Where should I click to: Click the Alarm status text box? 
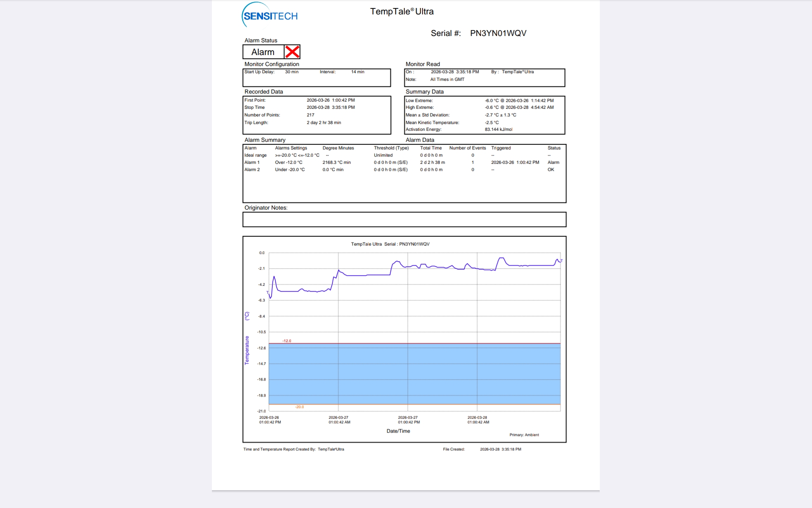(263, 52)
